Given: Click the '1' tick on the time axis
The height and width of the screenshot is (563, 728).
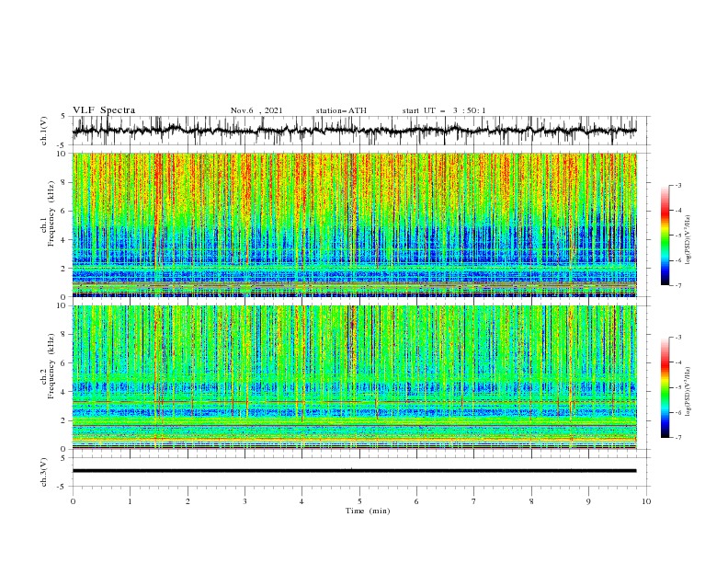Looking at the screenshot, I should 130,501.
